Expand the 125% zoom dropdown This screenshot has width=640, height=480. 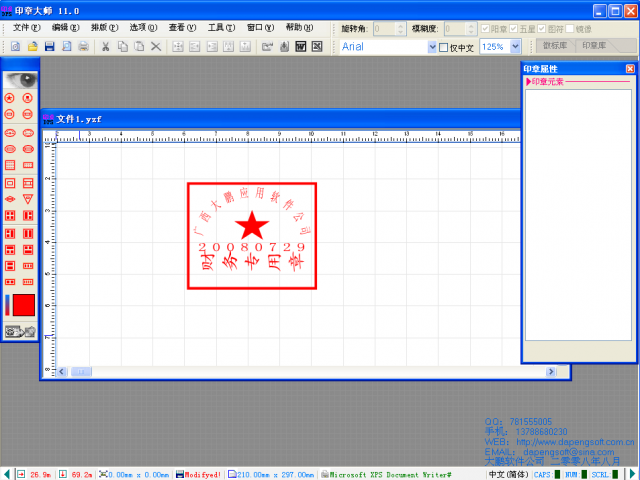(x=525, y=47)
